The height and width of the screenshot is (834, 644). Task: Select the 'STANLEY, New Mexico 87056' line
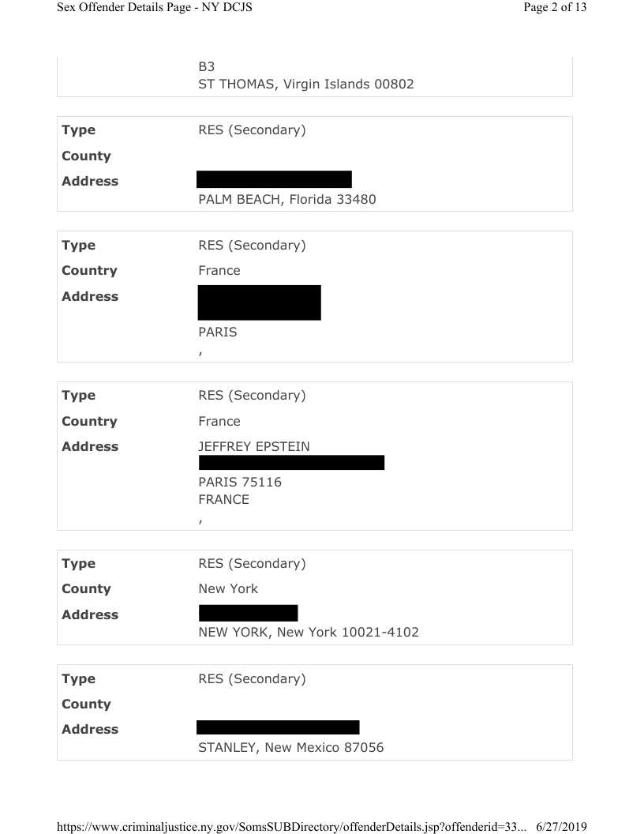[290, 747]
